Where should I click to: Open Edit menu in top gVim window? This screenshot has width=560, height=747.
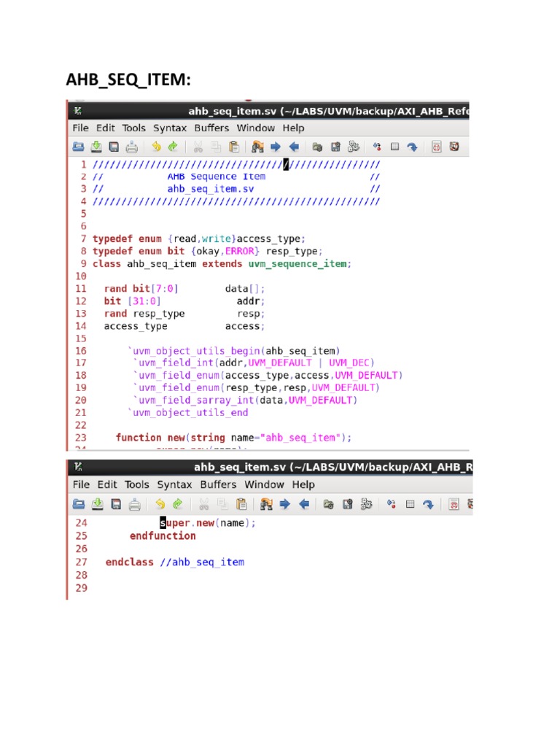click(x=105, y=128)
